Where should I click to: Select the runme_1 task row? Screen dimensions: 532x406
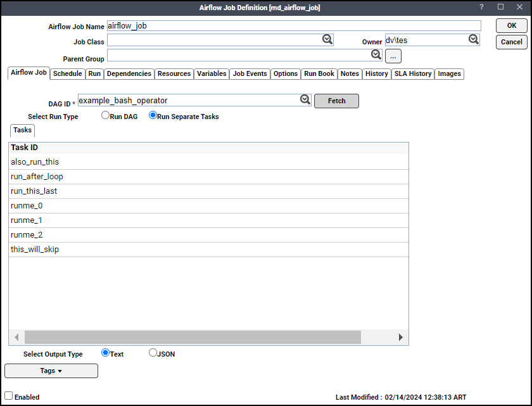tap(208, 220)
